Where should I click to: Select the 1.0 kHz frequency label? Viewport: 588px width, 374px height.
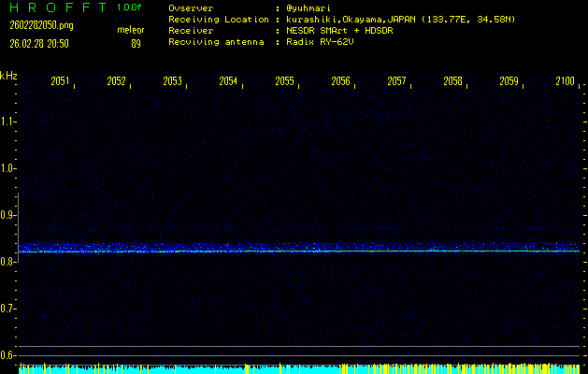[8, 168]
